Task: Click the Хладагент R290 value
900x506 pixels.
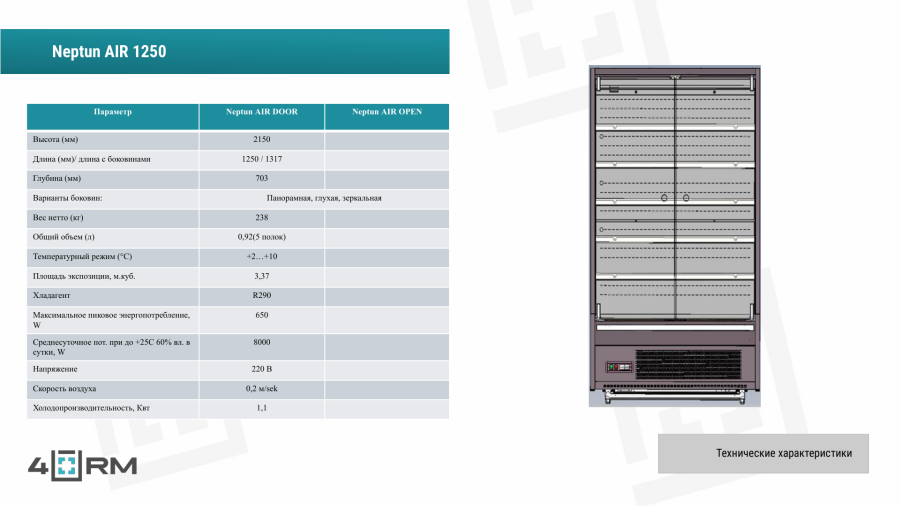Action: tap(261, 295)
